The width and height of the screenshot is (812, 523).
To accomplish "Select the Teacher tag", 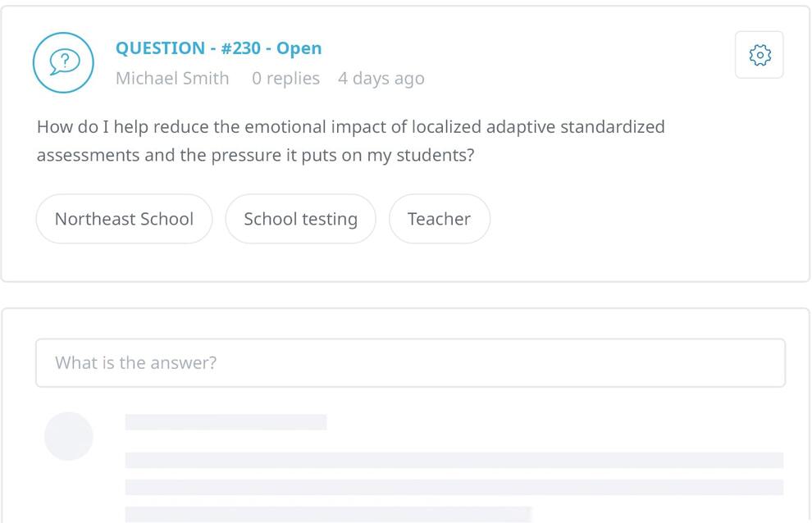I will coord(439,219).
